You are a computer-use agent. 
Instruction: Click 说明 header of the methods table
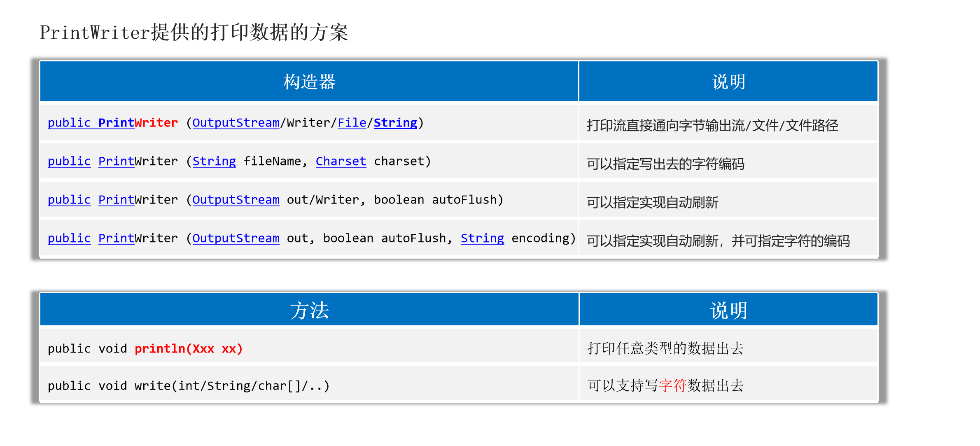728,310
